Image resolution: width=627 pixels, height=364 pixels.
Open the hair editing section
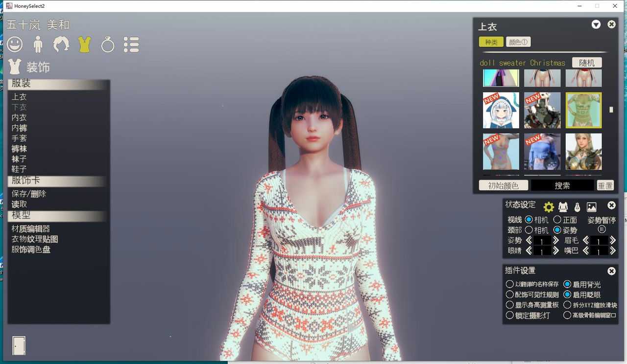61,44
